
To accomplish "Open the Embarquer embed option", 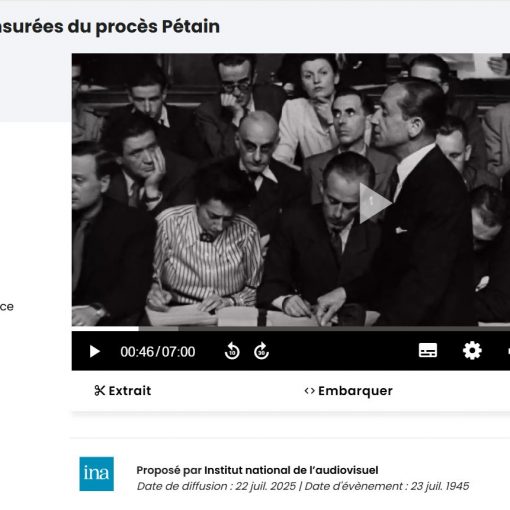I will click(348, 391).
